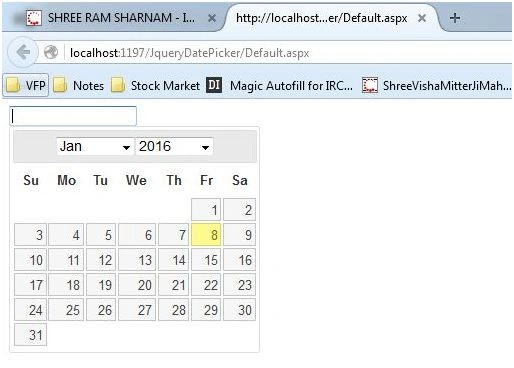Click the globe site identity icon

[x=51, y=52]
